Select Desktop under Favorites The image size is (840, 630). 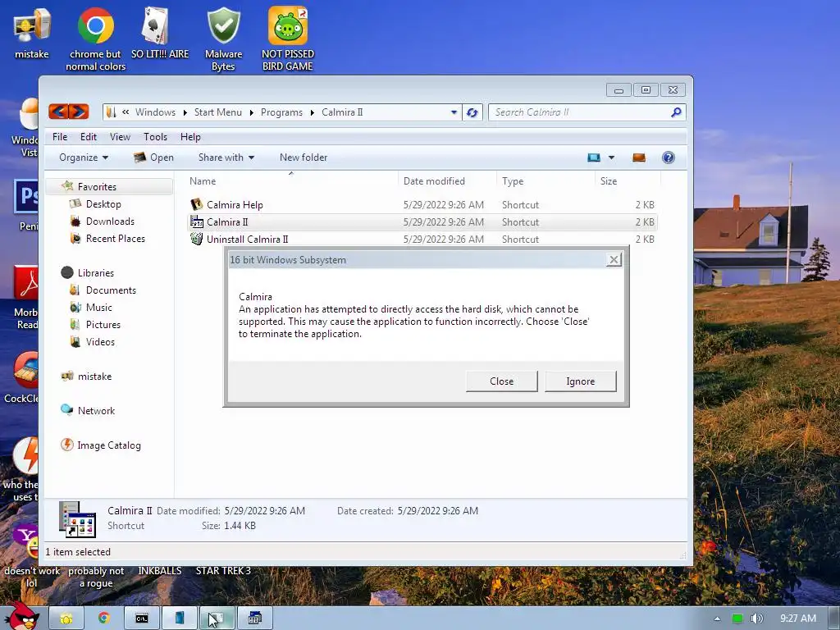103,203
